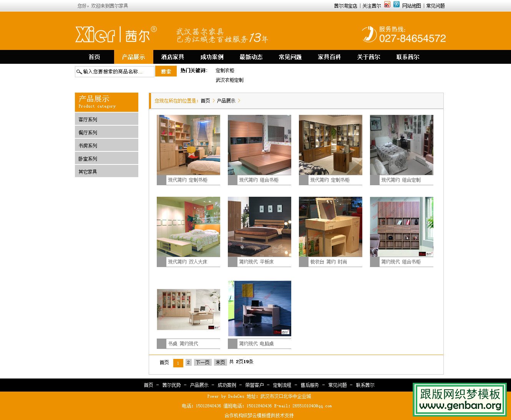This screenshot has height=420, width=511.
Task: Click the telephone hotline icon
Action: tap(369, 34)
